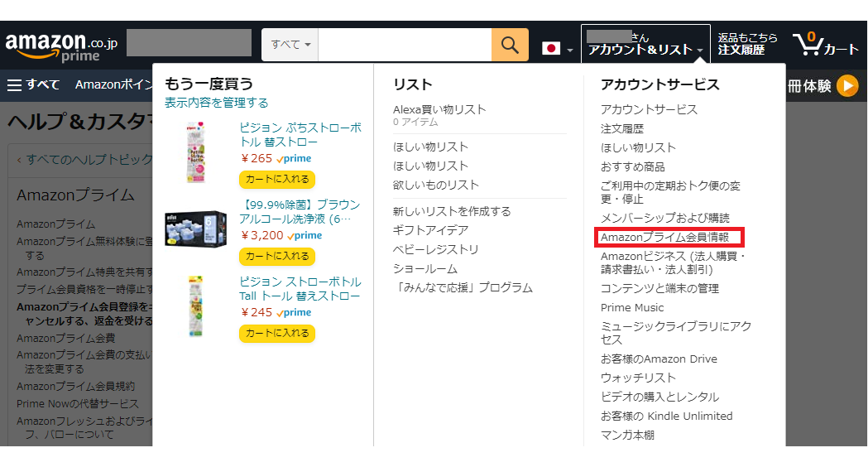Open the first ほしい物リスト under リスト
The width and height of the screenshot is (868, 467).
coord(430,147)
